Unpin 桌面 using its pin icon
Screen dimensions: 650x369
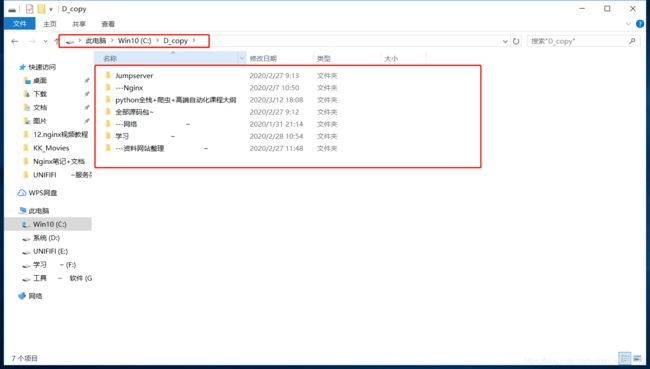click(87, 80)
